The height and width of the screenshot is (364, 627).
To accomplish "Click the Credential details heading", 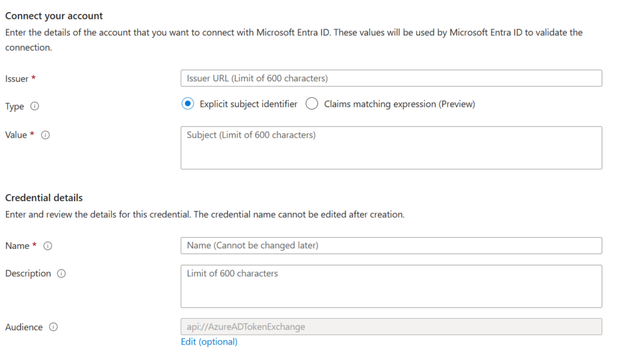I will (43, 198).
